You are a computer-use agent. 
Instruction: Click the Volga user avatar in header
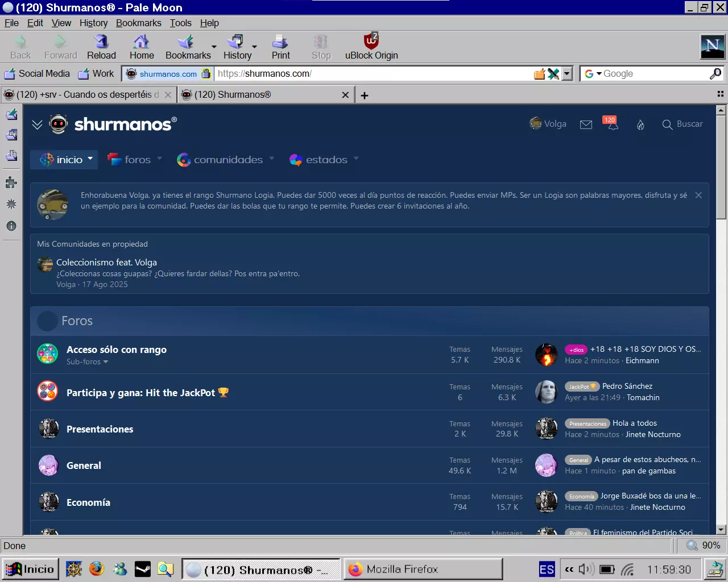pos(535,123)
